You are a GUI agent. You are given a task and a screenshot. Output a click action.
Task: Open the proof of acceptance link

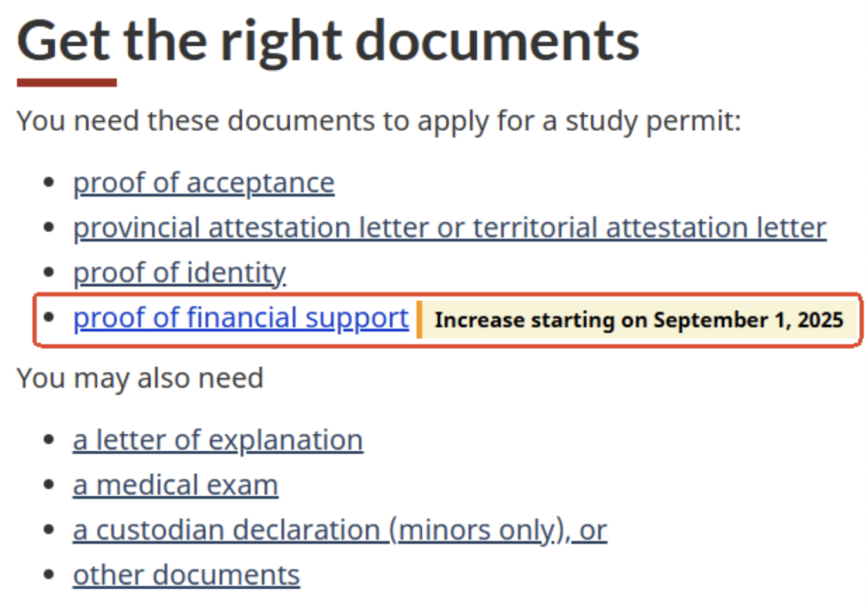203,183
